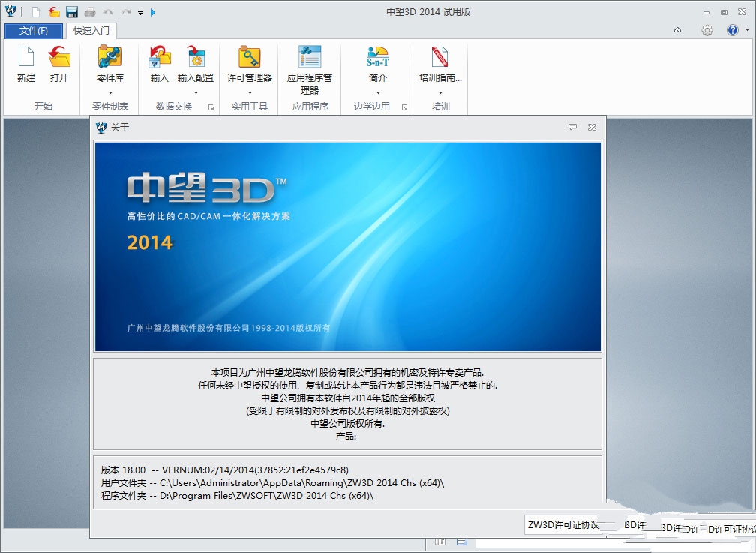Open the 边学边用 group dialog launcher
756x553 pixels.
[x=404, y=107]
